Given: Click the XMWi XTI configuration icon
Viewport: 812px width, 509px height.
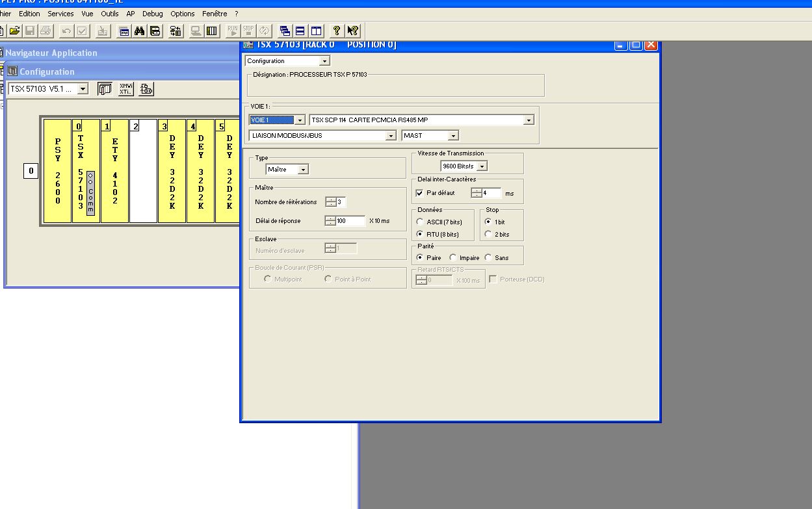Looking at the screenshot, I should pyautogui.click(x=125, y=89).
